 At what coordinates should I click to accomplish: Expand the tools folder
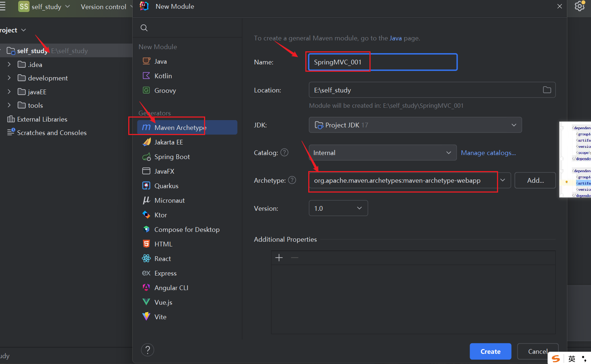(9, 105)
